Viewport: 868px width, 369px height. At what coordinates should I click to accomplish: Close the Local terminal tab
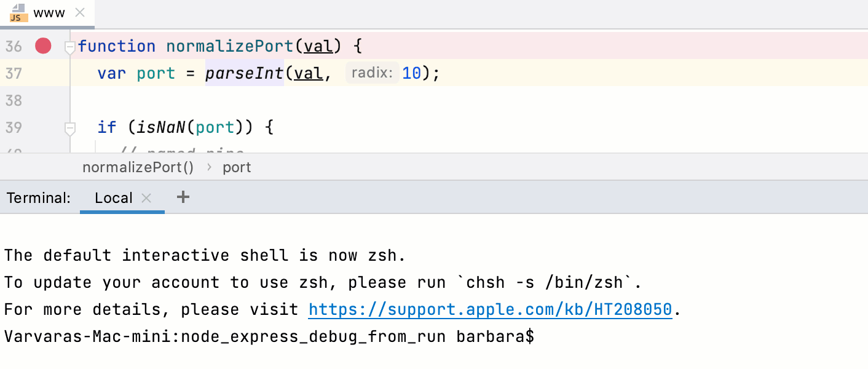click(146, 198)
